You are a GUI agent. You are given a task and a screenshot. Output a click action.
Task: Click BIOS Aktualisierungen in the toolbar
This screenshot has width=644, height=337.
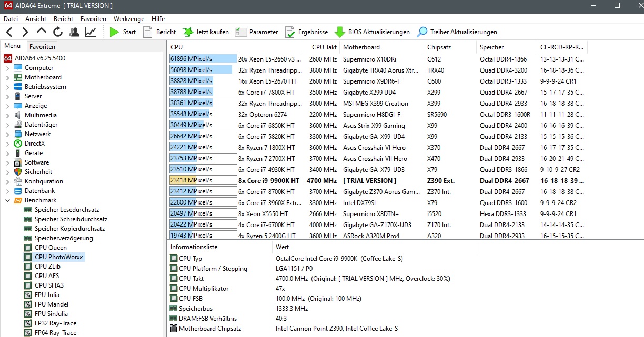(x=372, y=32)
